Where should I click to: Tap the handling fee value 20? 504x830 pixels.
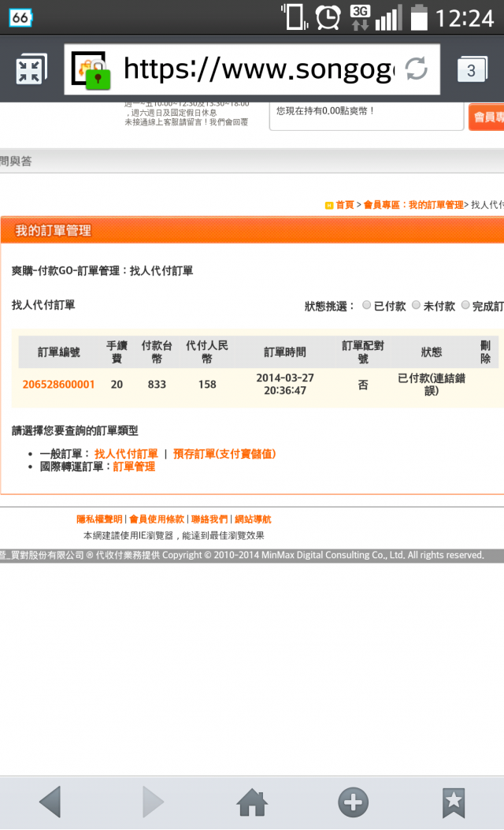[117, 385]
